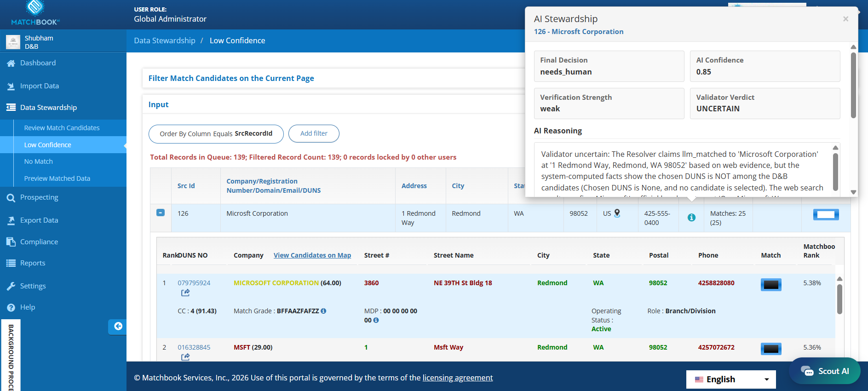The image size is (868, 391).
Task: Click the AI Stewardship panel scrollbar
Action: point(853,86)
